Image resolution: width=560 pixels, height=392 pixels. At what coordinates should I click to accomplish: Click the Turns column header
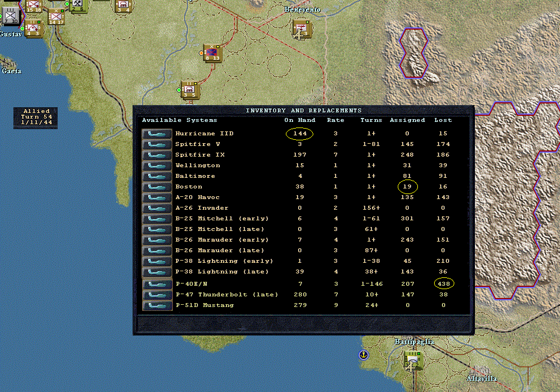pyautogui.click(x=371, y=120)
